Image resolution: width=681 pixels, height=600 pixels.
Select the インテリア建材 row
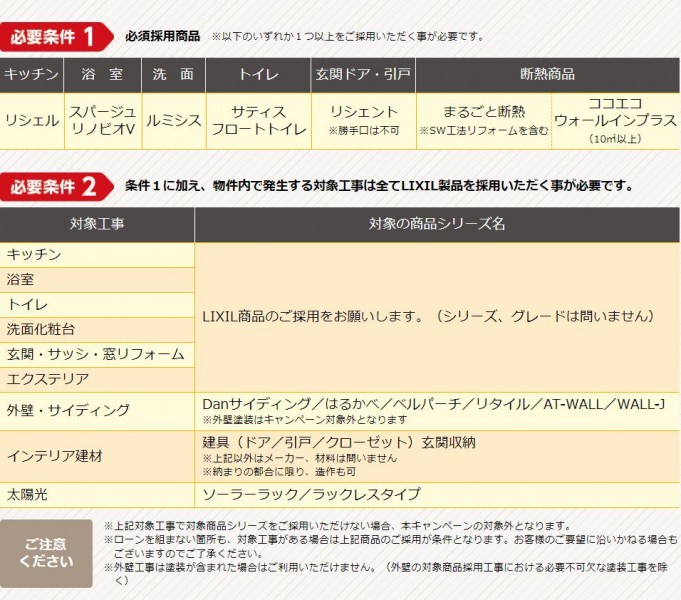pos(97,457)
